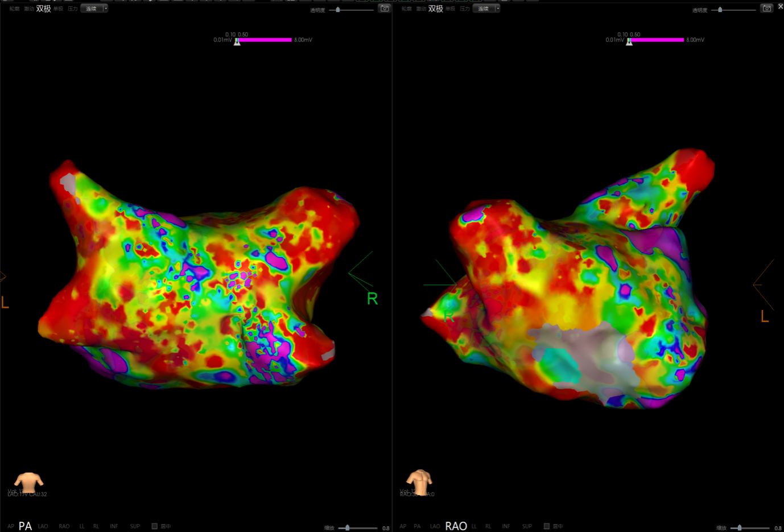The width and height of the screenshot is (784, 532).
Task: Take snapshot with right view camera icon
Action: pos(766,9)
